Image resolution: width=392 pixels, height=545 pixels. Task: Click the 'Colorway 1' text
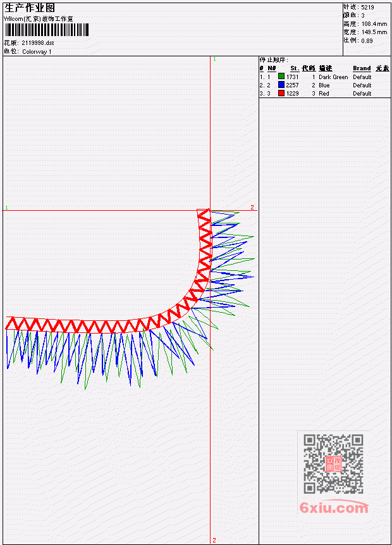coord(37,51)
